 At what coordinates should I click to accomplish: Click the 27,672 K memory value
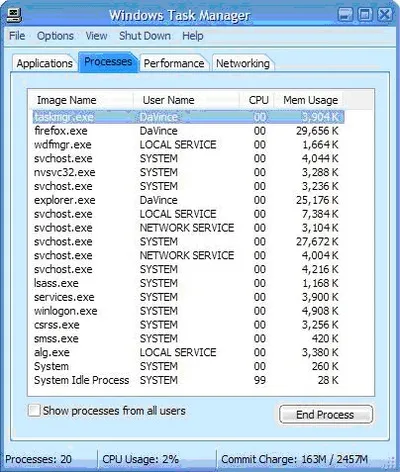[x=317, y=242]
